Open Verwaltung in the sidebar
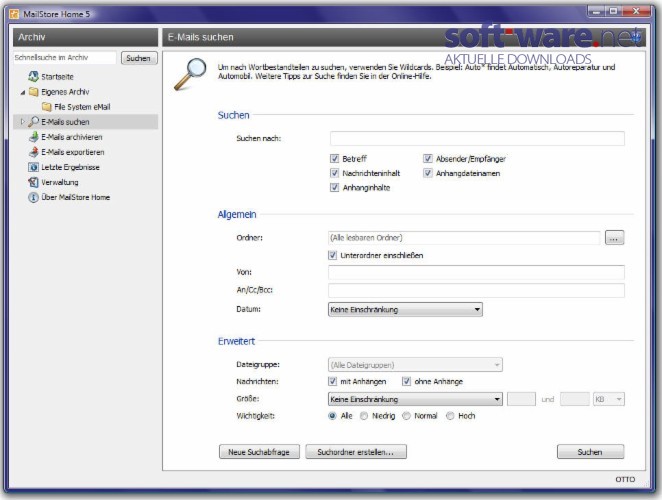The image size is (662, 500). click(60, 182)
